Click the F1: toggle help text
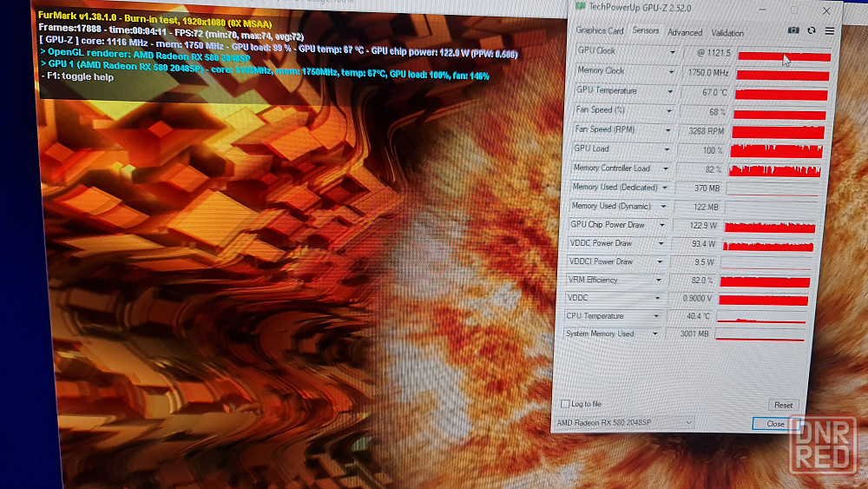 click(77, 76)
